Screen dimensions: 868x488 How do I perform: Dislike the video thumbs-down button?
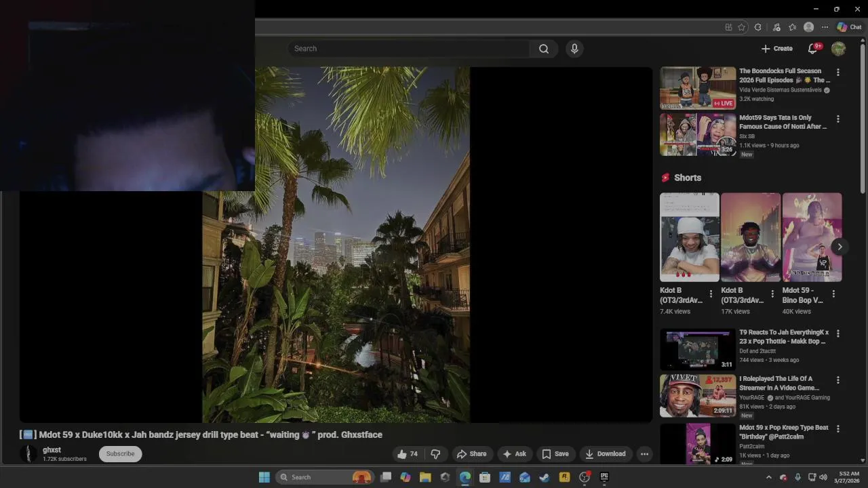[436, 454]
